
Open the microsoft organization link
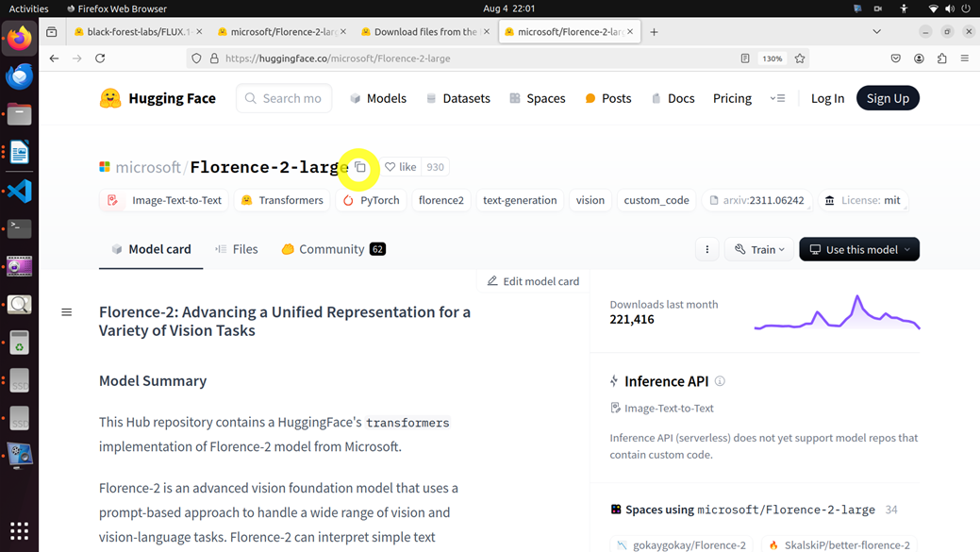tap(147, 167)
